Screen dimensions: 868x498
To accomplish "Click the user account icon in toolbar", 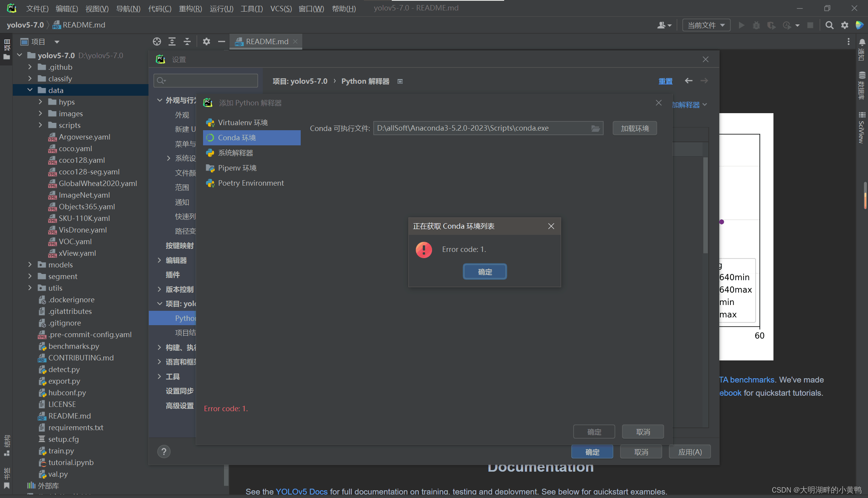I will (x=664, y=25).
